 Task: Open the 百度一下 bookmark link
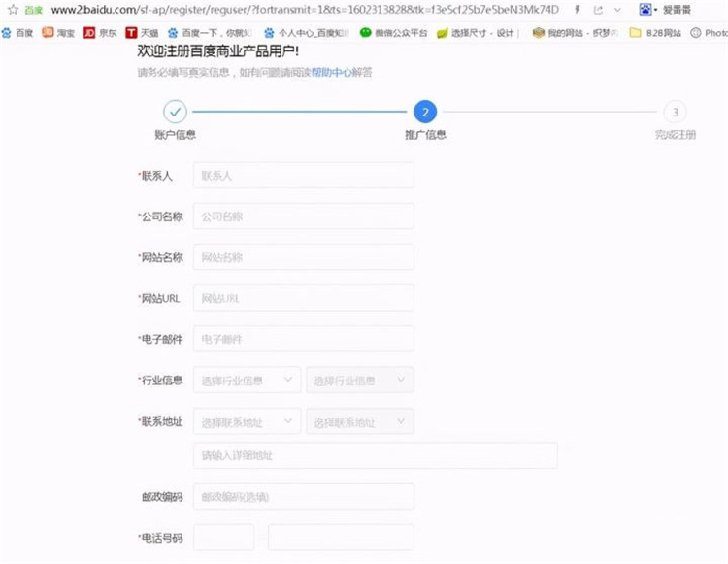211,32
